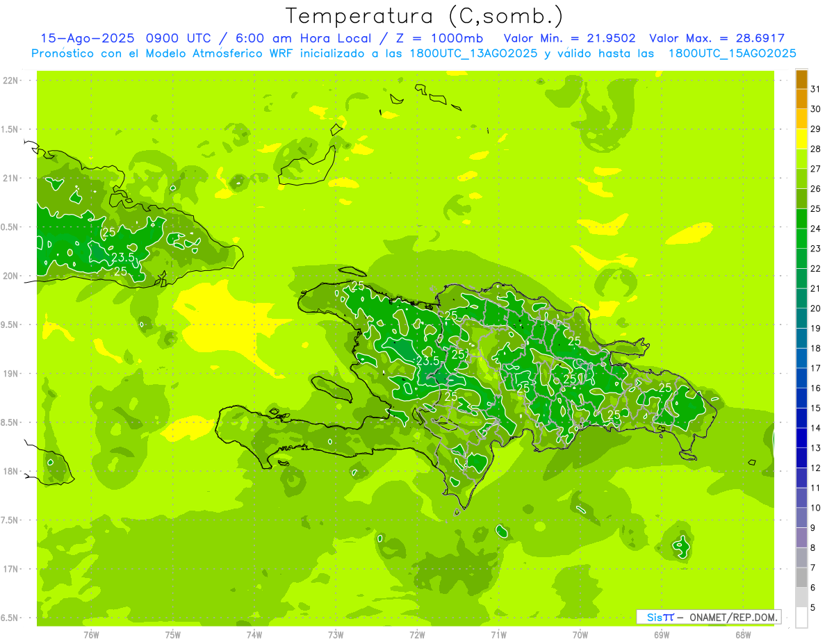Click the "Valor Max. = 28.6917" value
The height and width of the screenshot is (644, 834).
pos(718,38)
